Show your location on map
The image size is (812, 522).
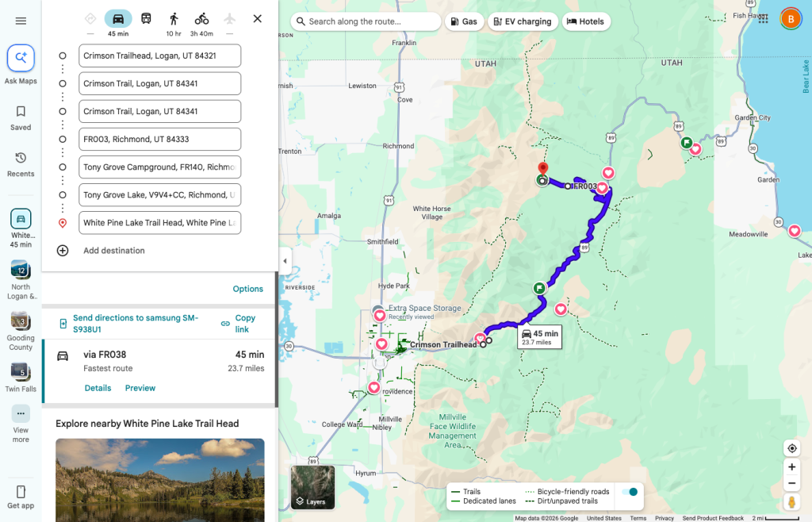coord(791,448)
